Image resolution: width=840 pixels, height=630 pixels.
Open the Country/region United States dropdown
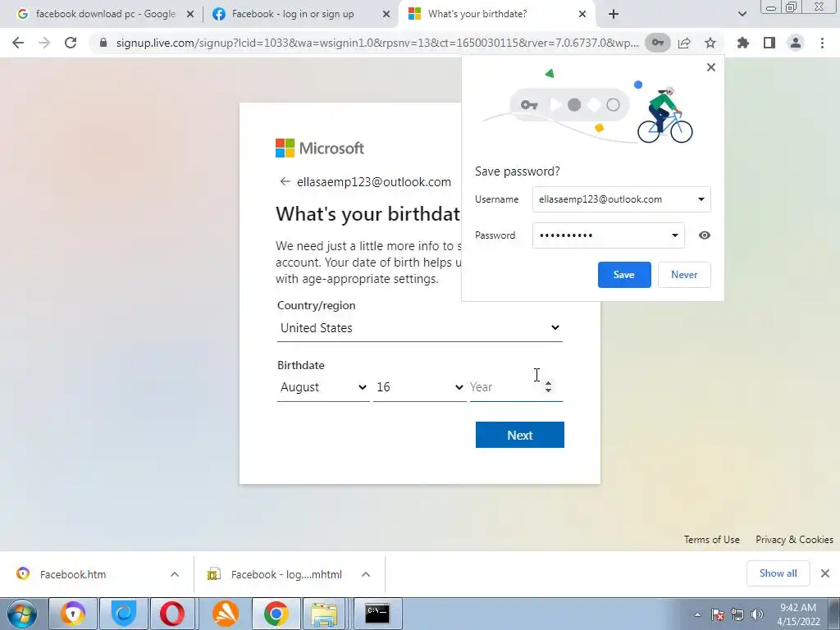click(x=419, y=328)
